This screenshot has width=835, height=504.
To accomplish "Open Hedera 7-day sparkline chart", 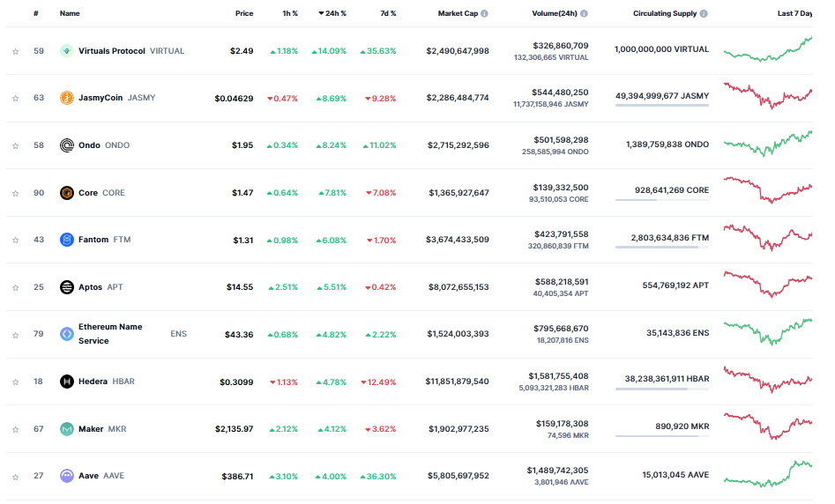I will point(768,380).
